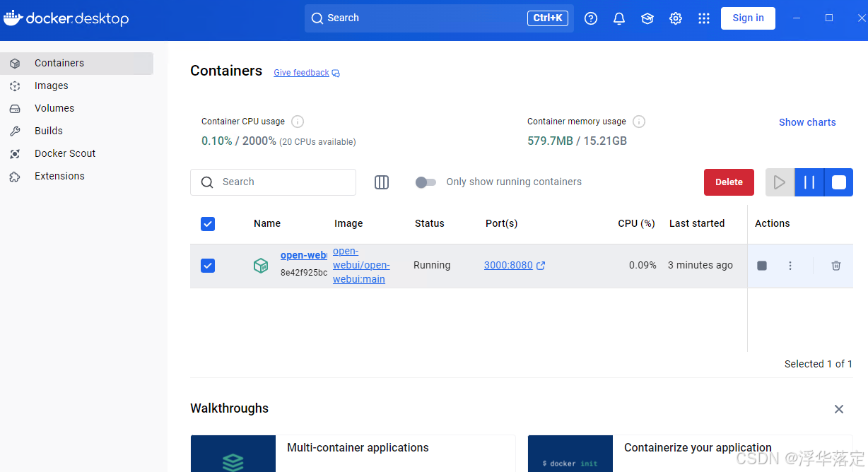
Task: Click the Start (play) button for selected containers
Action: click(x=780, y=182)
